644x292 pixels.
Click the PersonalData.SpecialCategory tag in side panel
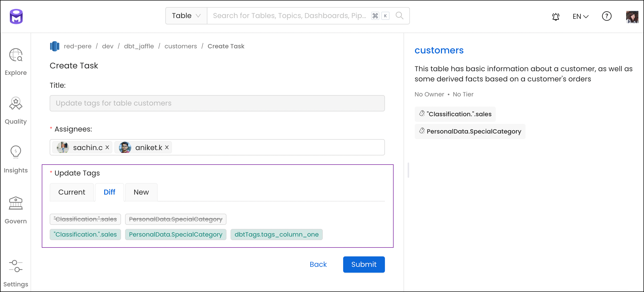(470, 131)
